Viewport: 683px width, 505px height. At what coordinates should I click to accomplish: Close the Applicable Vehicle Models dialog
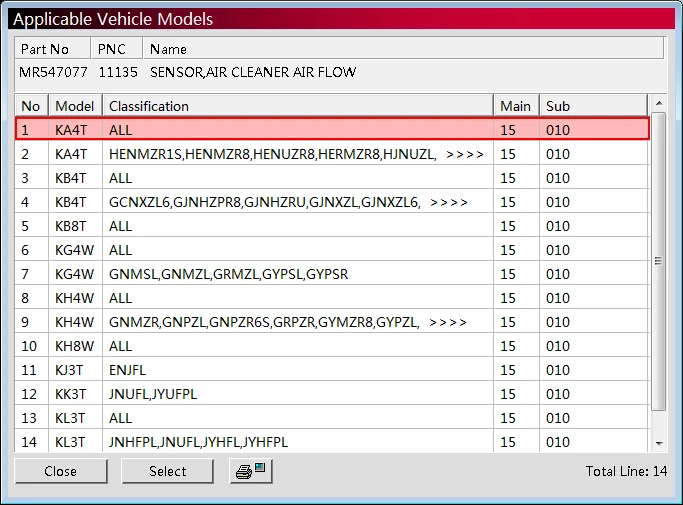(61, 471)
